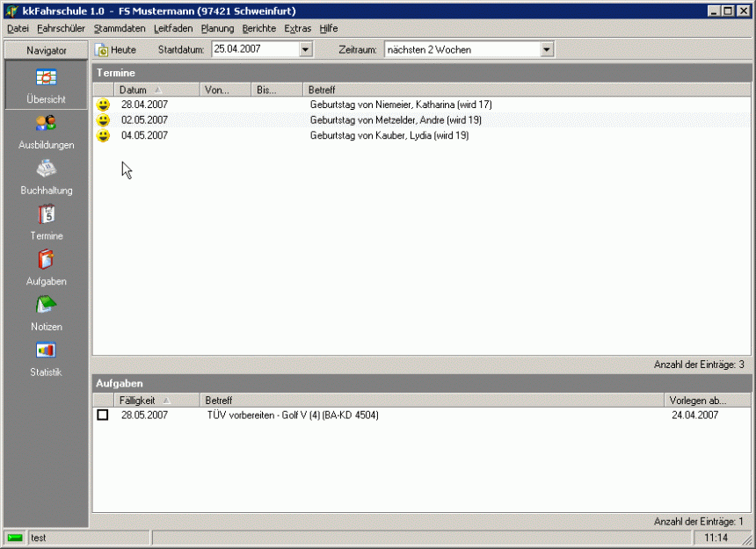Open the Extras menu
This screenshot has width=756, height=549.
coord(297,28)
